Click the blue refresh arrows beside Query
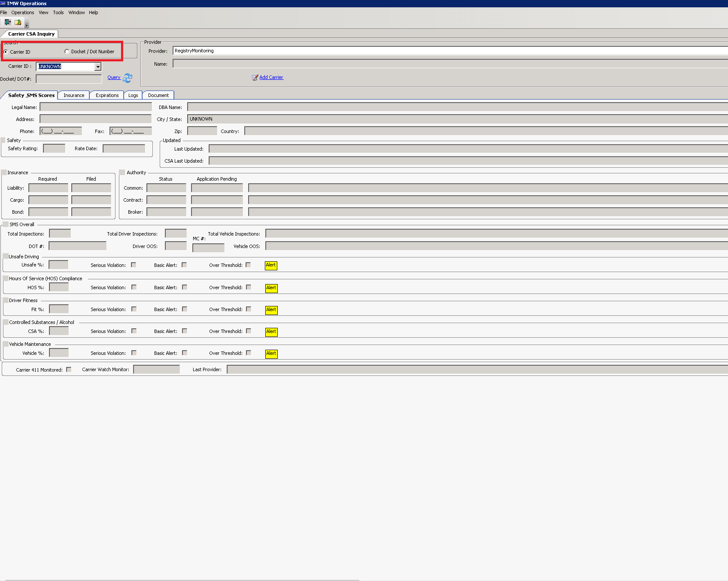Image resolution: width=728 pixels, height=581 pixels. coord(127,78)
